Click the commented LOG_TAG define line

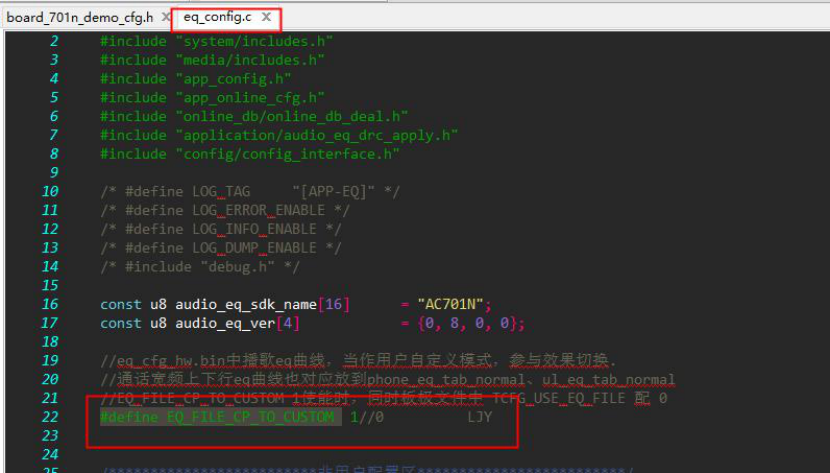pos(250,192)
